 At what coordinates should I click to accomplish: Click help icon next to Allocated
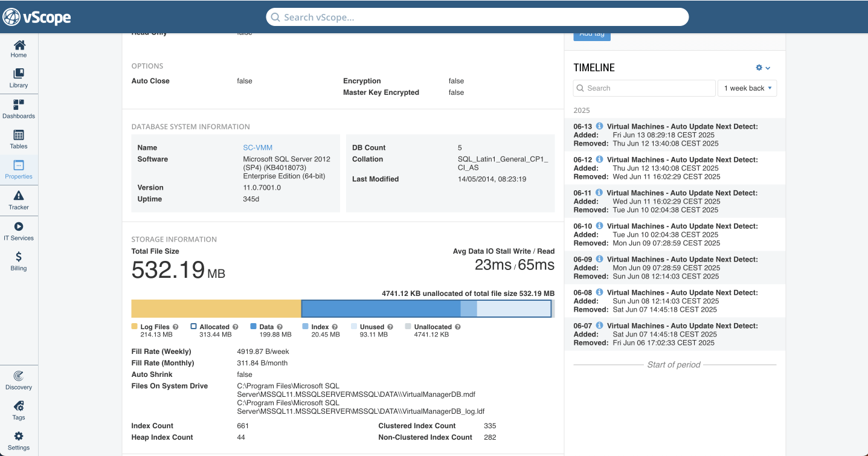click(x=236, y=327)
